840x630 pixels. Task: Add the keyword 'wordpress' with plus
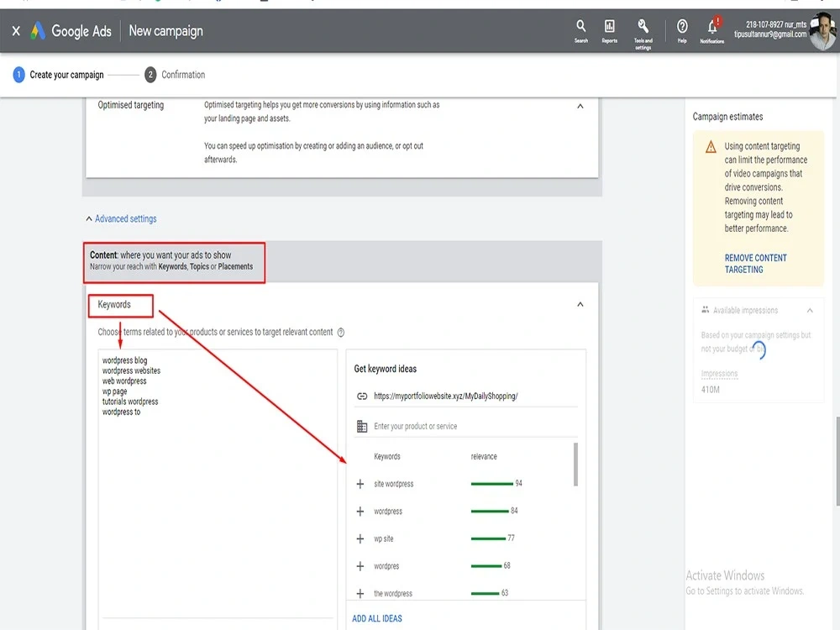tap(360, 511)
